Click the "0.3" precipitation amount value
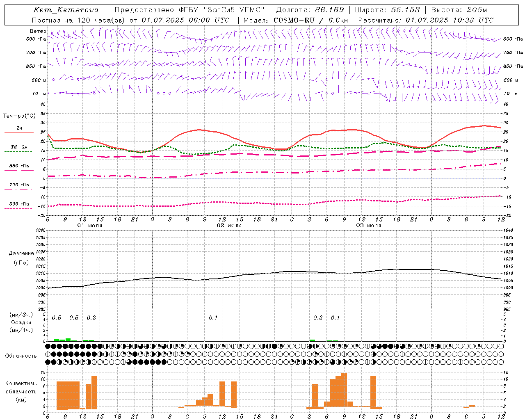 pos(91,318)
